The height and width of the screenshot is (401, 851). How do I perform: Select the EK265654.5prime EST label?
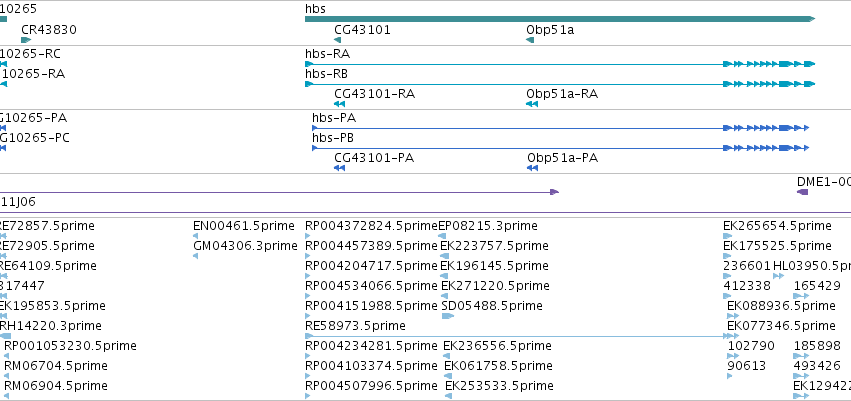777,226
